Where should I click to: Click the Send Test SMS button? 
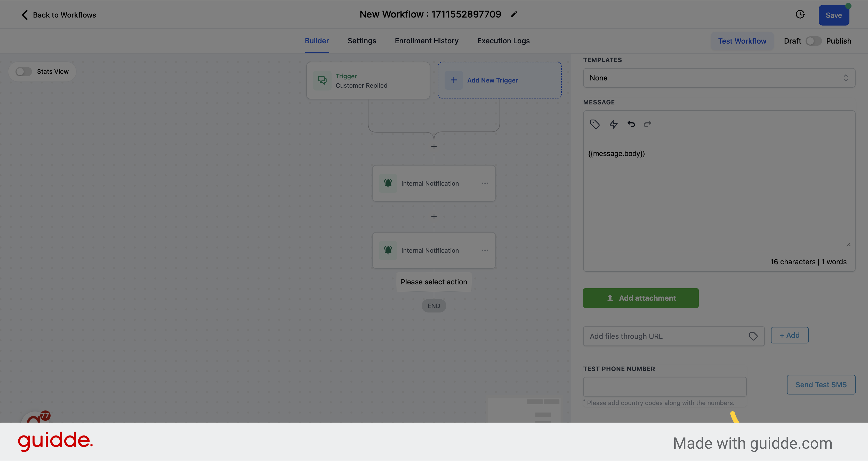pos(821,385)
